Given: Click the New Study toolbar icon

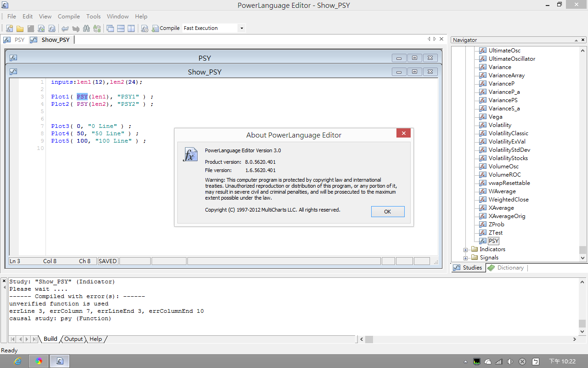Looking at the screenshot, I should 9,28.
